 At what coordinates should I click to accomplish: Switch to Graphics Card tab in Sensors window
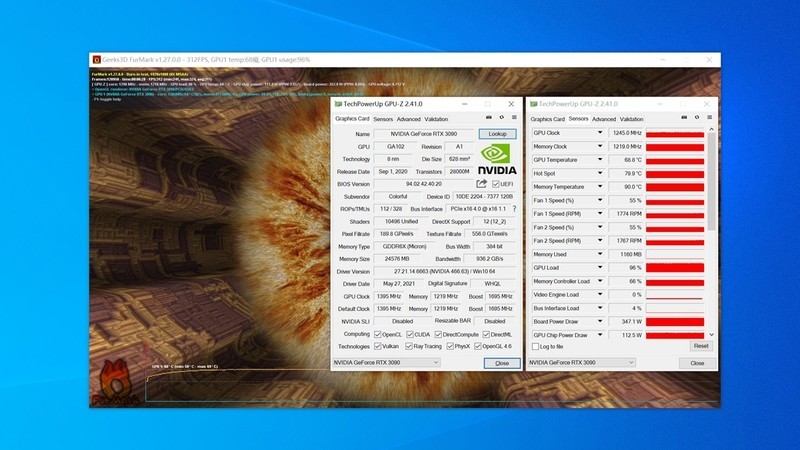click(547, 119)
